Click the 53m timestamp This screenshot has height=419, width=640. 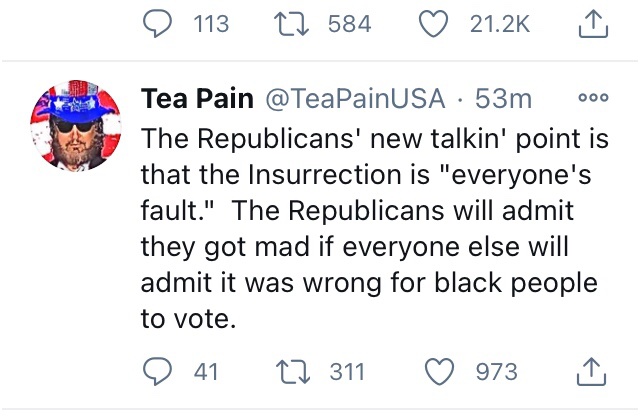504,99
